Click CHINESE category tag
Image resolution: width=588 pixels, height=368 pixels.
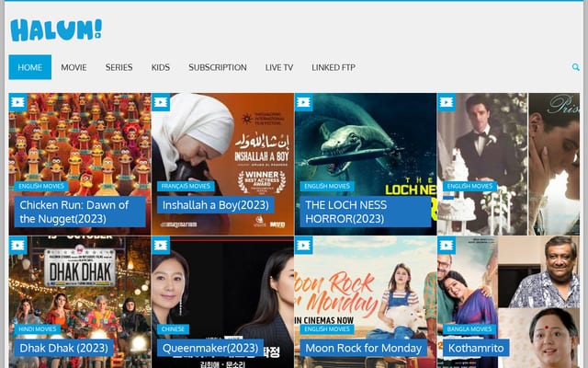coord(173,329)
